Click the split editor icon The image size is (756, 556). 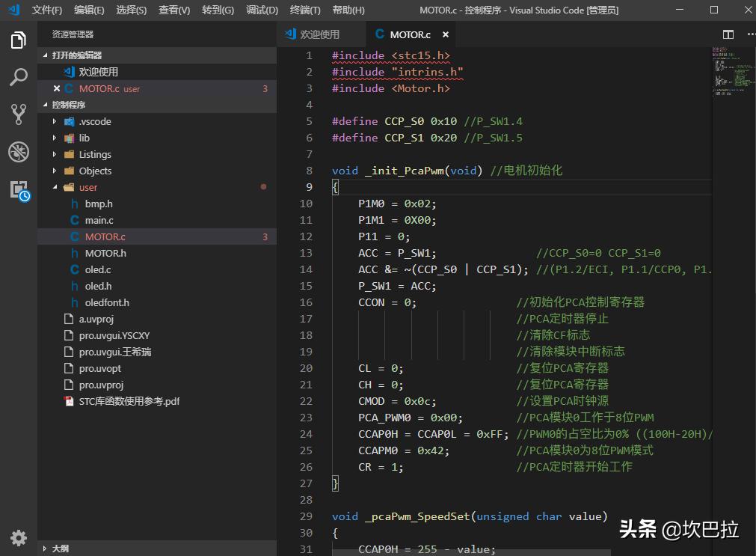click(x=728, y=34)
